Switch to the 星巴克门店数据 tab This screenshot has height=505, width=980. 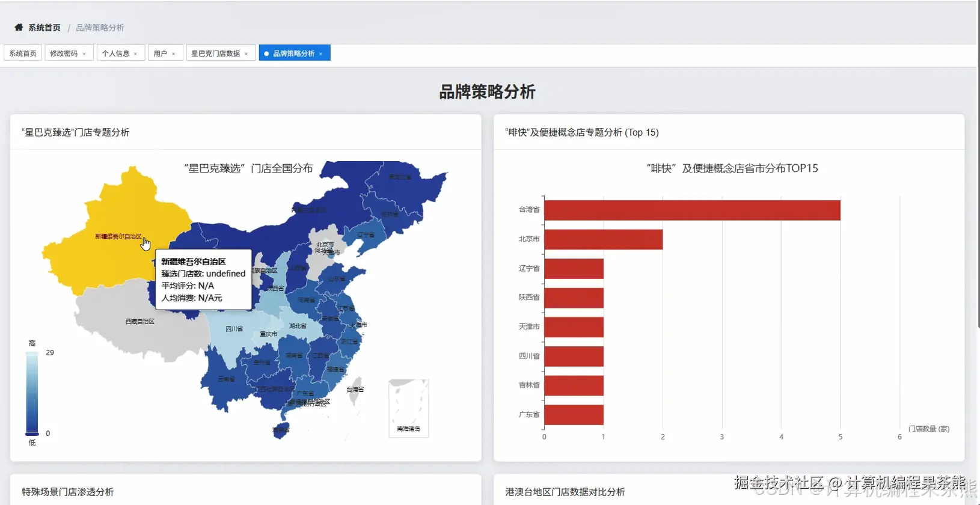point(215,54)
